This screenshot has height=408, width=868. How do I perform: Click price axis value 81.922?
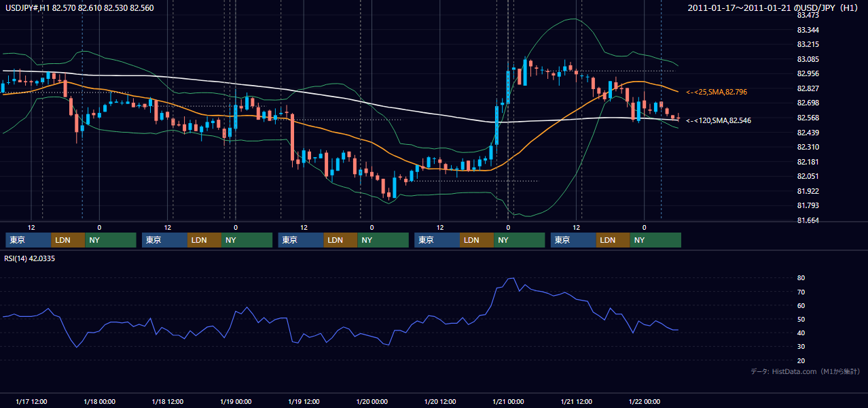(x=808, y=191)
